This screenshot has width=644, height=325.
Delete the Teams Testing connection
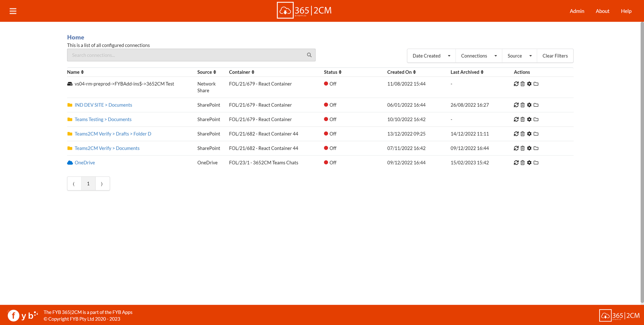pos(523,119)
